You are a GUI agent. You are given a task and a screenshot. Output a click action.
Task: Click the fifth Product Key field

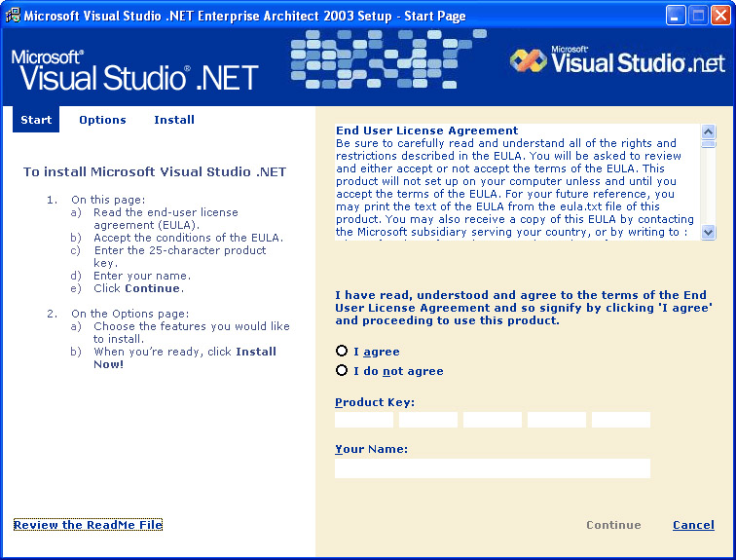click(621, 420)
